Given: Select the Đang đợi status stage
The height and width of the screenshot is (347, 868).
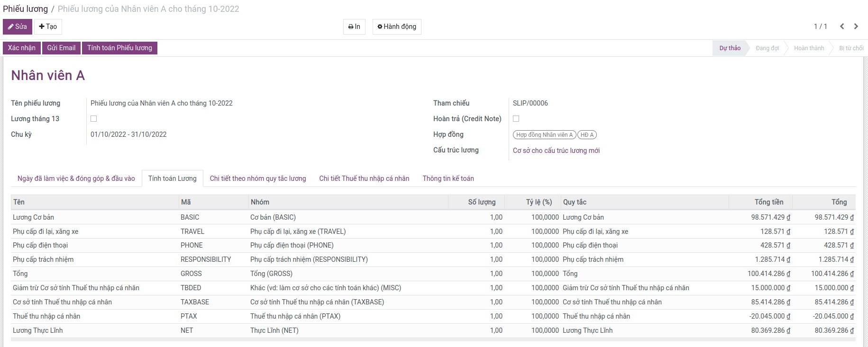Looking at the screenshot, I should [767, 48].
